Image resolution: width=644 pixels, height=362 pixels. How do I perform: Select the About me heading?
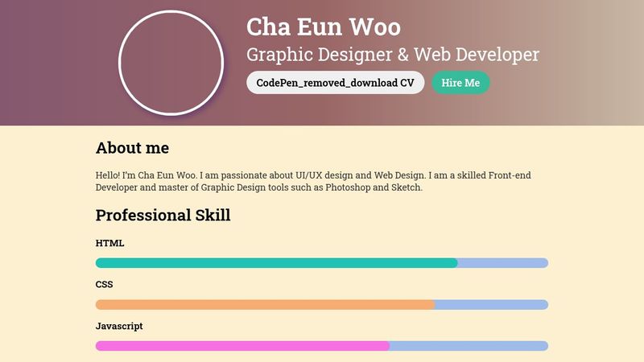(132, 148)
